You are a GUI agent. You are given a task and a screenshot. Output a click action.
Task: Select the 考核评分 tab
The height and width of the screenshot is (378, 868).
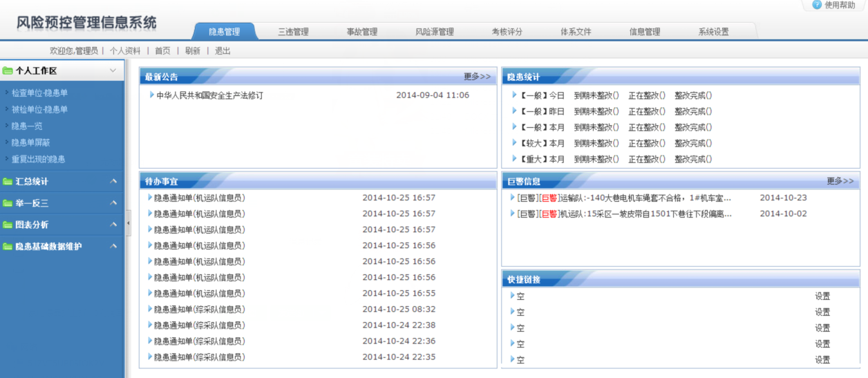507,32
